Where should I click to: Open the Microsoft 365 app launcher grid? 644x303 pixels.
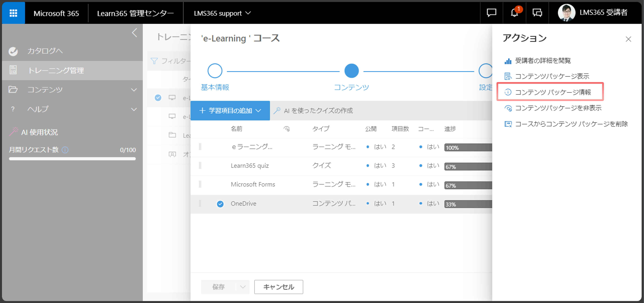click(x=13, y=13)
